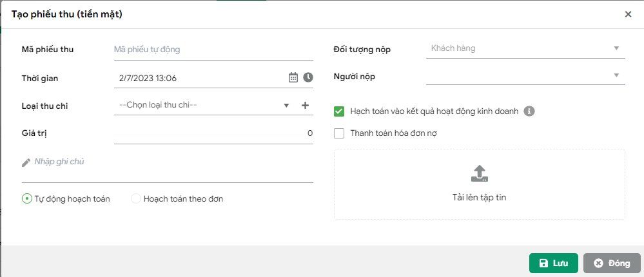Uncheck Hạch toán vào kết quả hoạt động kinh doanh
This screenshot has width=644, height=277.
point(339,111)
